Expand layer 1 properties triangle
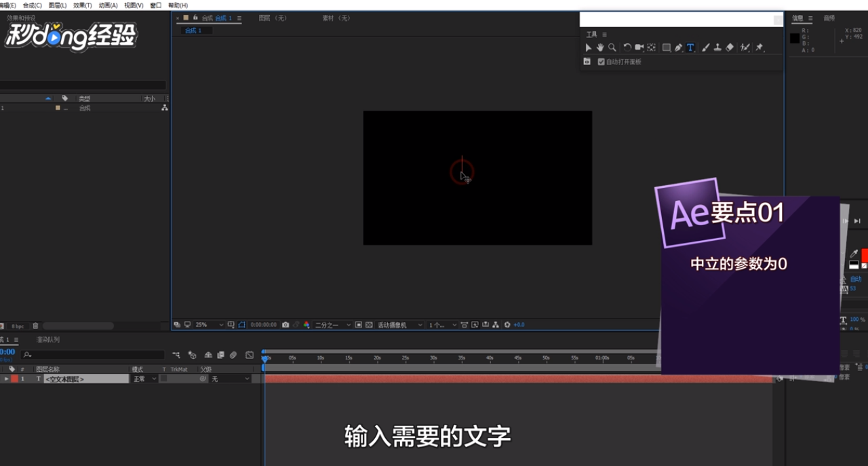Screen dimensions: 868x466 coord(7,379)
